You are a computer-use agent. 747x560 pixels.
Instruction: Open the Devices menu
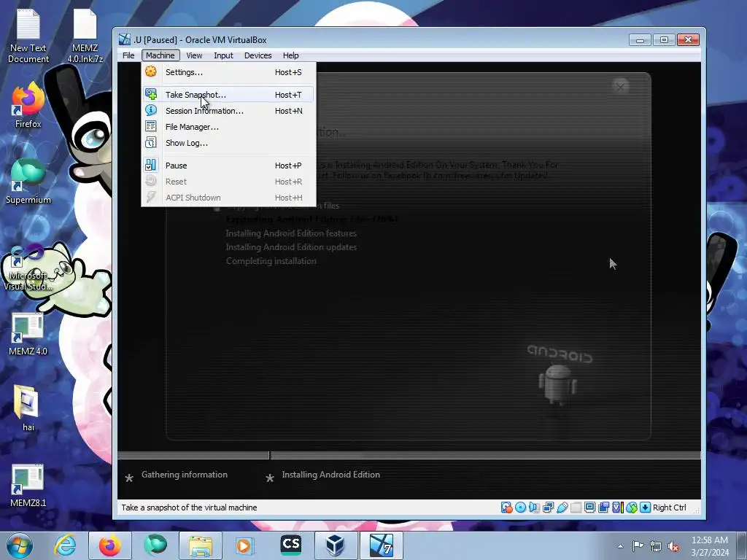(x=258, y=55)
